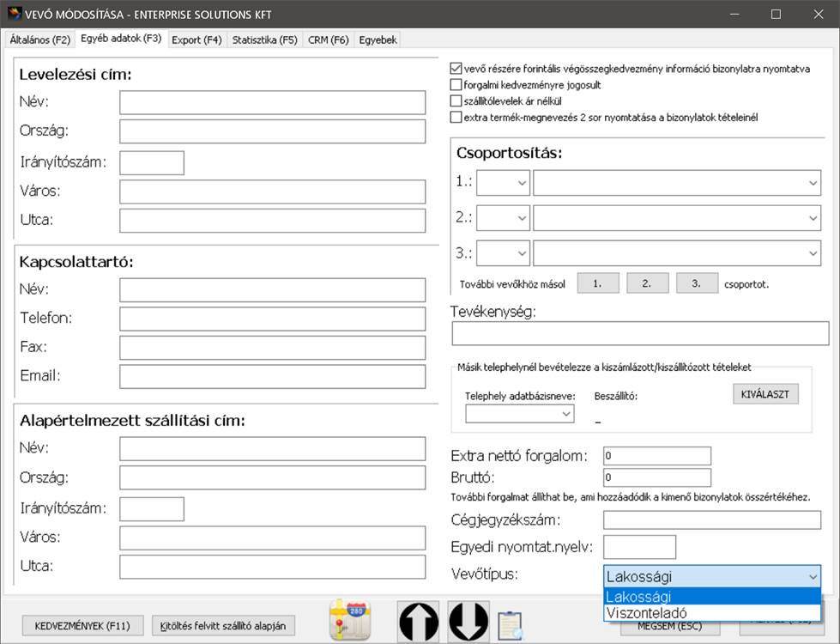Viewport: 840px width, 644px height.
Task: Copy group 3 to other customers
Action: pyautogui.click(x=697, y=283)
